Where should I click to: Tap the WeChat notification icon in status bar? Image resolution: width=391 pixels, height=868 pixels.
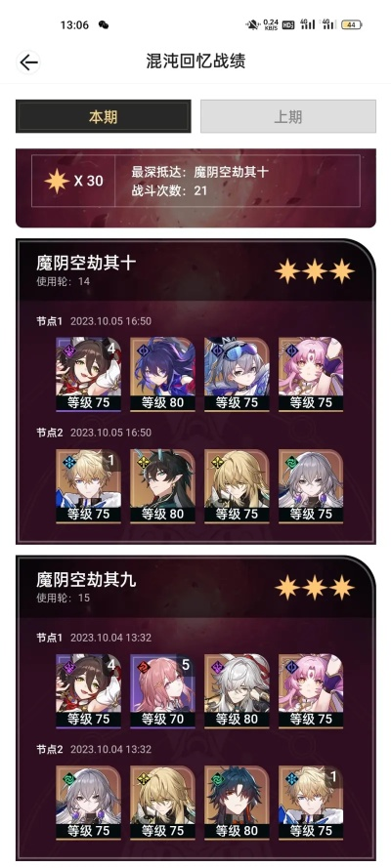(103, 24)
